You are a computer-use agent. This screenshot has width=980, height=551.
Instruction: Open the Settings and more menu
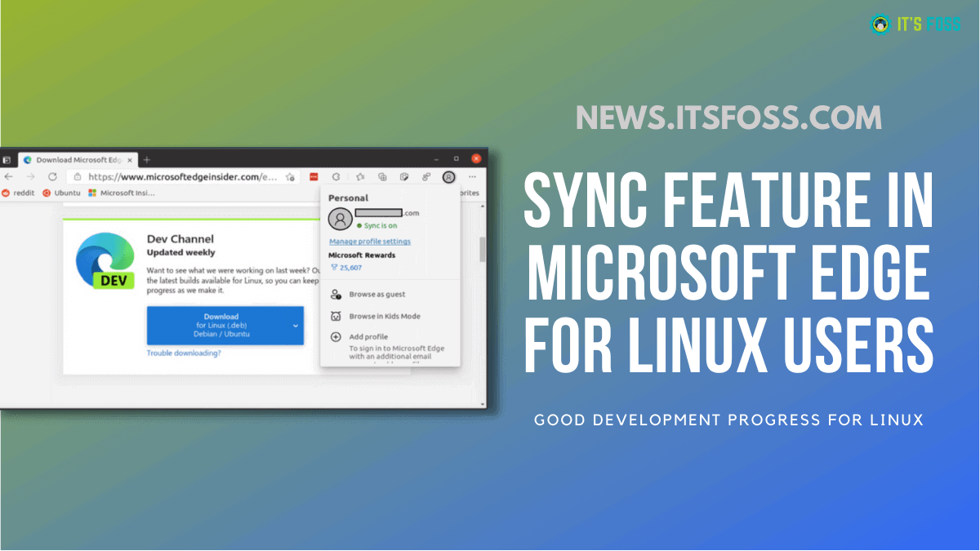[x=471, y=176]
